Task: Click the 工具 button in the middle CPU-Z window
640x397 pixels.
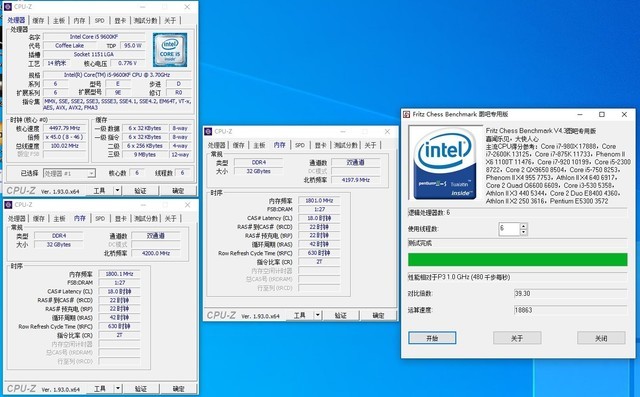Action: point(300,315)
